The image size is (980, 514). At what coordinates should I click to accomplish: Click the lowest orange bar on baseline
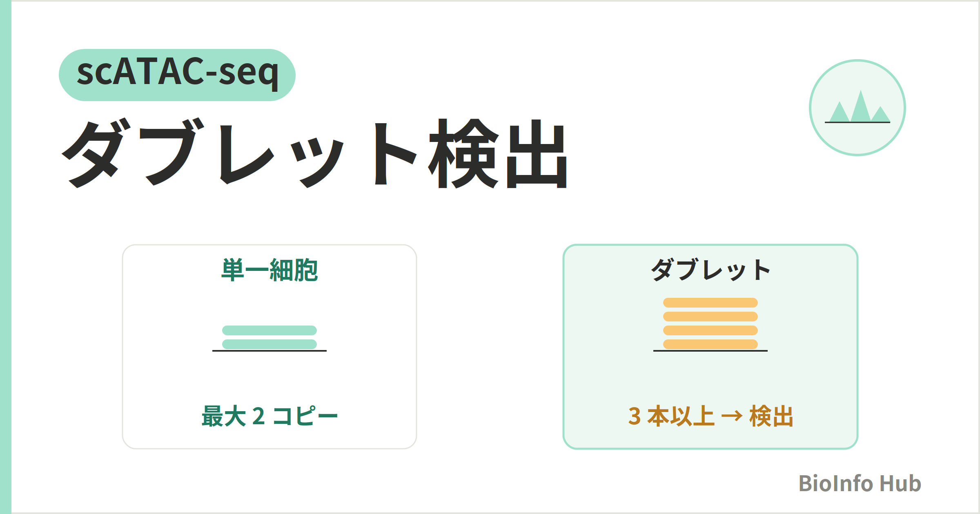coord(710,344)
